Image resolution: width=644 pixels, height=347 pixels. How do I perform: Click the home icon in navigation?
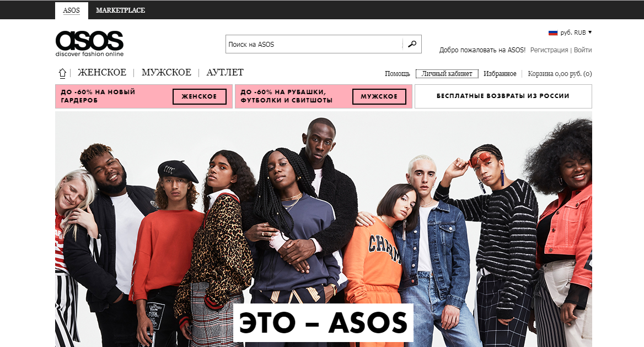[x=62, y=73]
